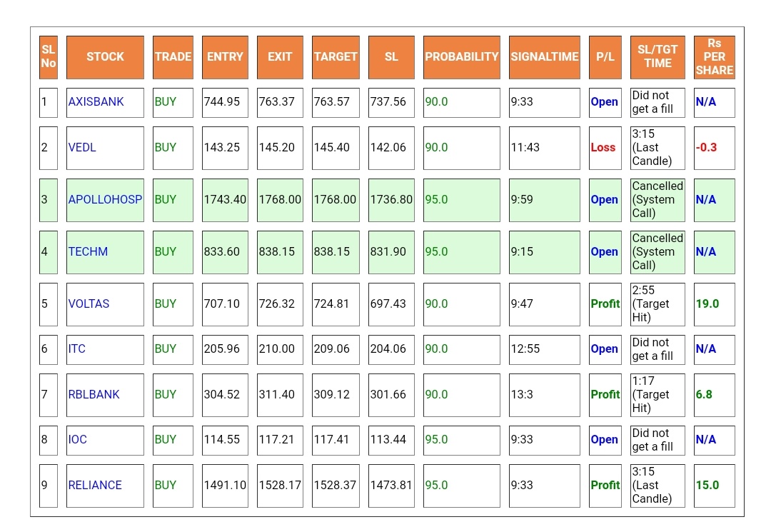Open the RELIANCE stock link
The width and height of the screenshot is (771, 532).
tap(95, 486)
